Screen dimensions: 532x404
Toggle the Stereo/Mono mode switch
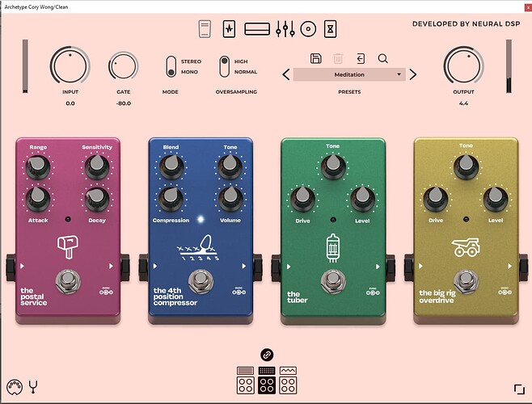(171, 66)
